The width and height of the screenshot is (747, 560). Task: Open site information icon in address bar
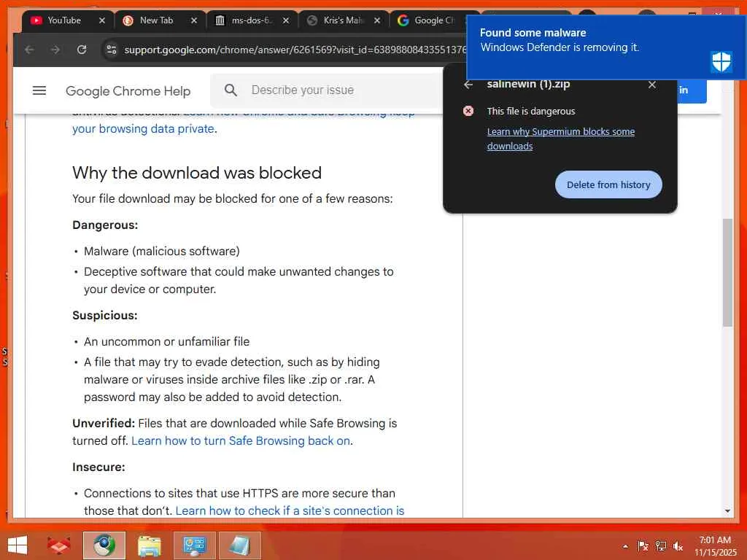pyautogui.click(x=112, y=50)
